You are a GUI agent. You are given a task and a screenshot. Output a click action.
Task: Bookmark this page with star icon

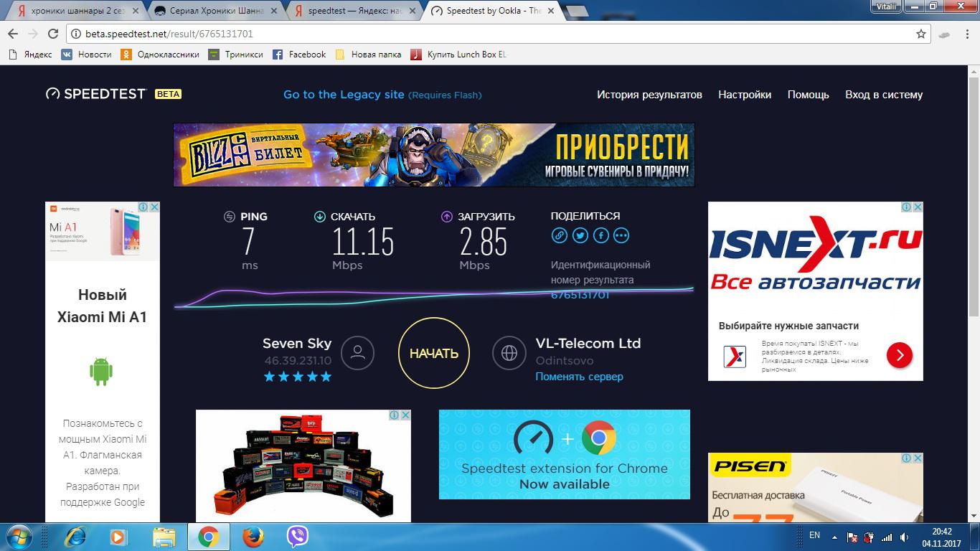(x=921, y=34)
